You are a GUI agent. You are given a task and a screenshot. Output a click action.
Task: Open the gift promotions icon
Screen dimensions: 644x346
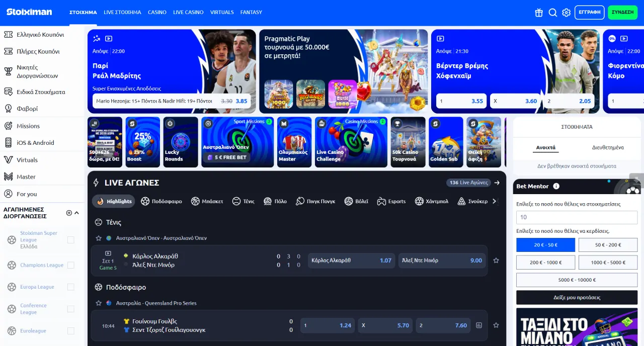click(x=539, y=13)
